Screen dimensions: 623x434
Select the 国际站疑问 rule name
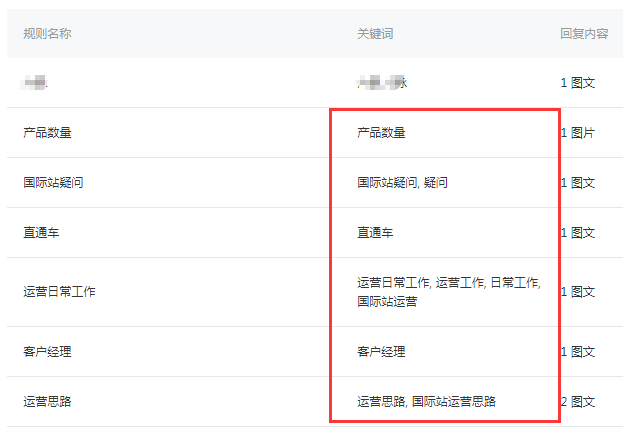[53, 182]
